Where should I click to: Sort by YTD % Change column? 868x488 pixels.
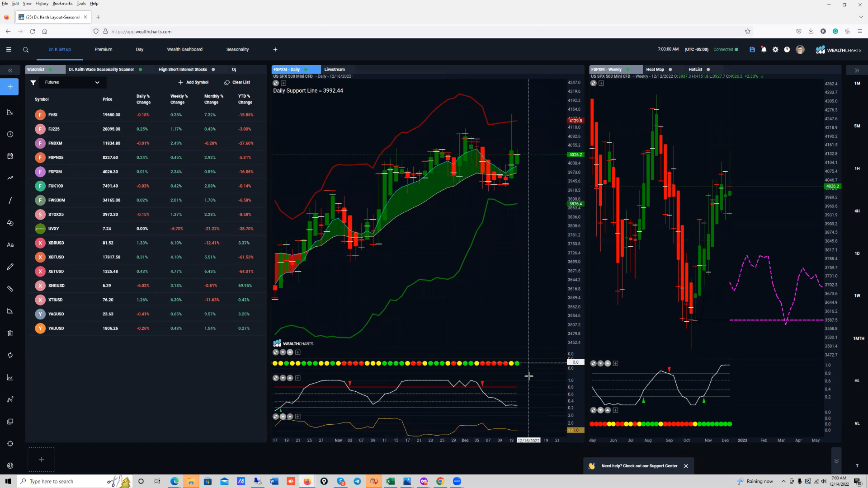(x=245, y=99)
